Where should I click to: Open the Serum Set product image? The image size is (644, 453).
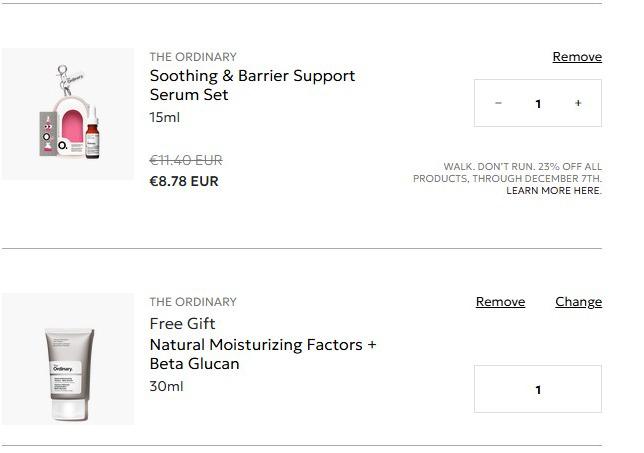pyautogui.click(x=68, y=114)
